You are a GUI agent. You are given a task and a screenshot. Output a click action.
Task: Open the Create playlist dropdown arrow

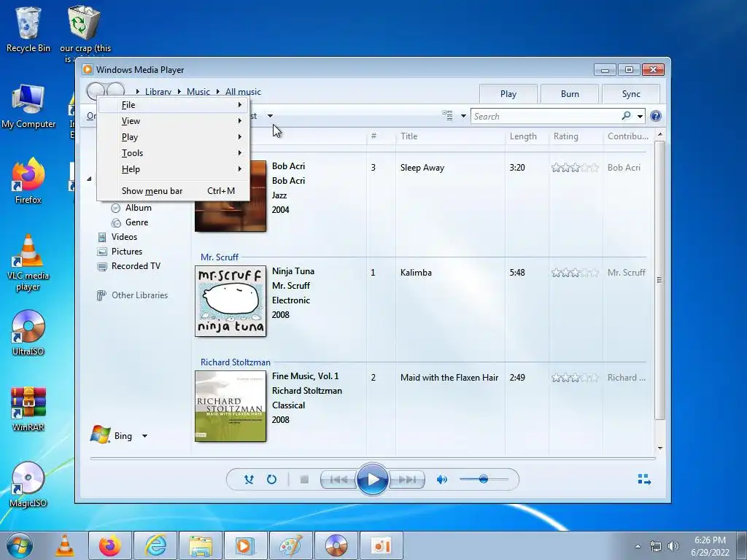click(270, 116)
